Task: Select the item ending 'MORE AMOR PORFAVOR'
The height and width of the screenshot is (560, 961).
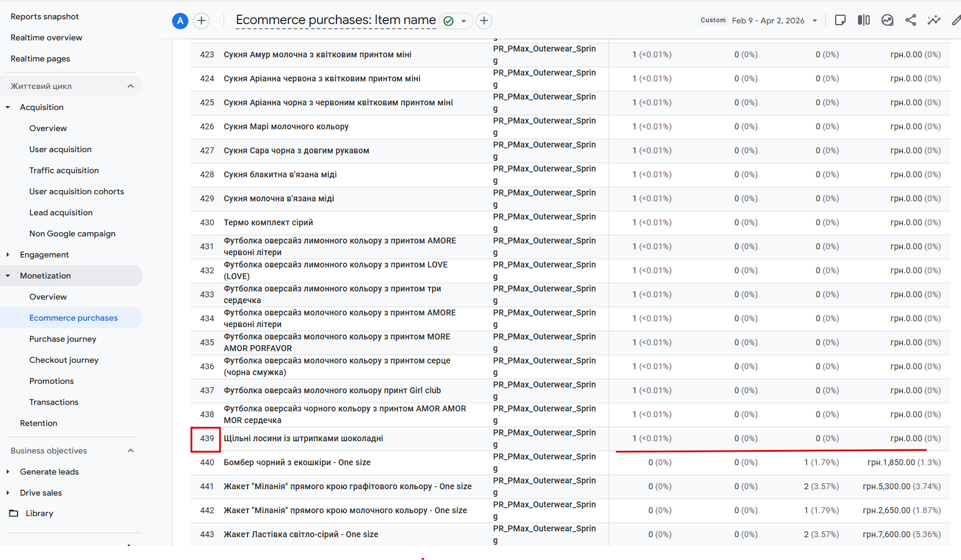Action: point(337,342)
